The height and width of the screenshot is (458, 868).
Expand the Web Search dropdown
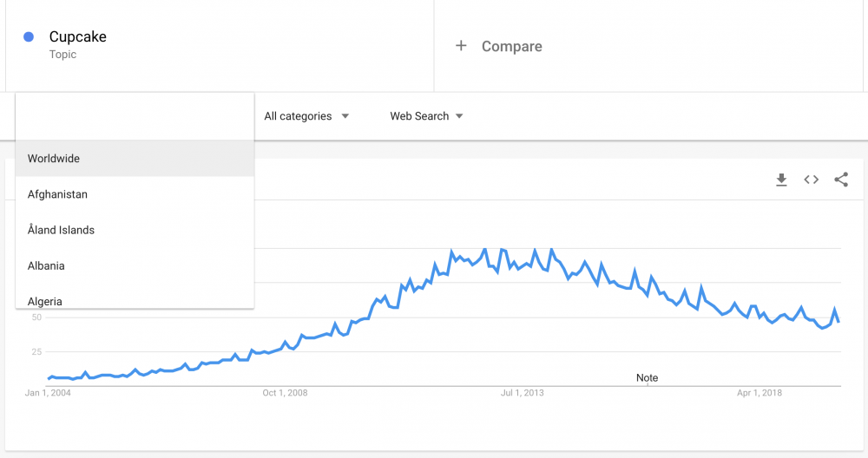[x=425, y=116]
